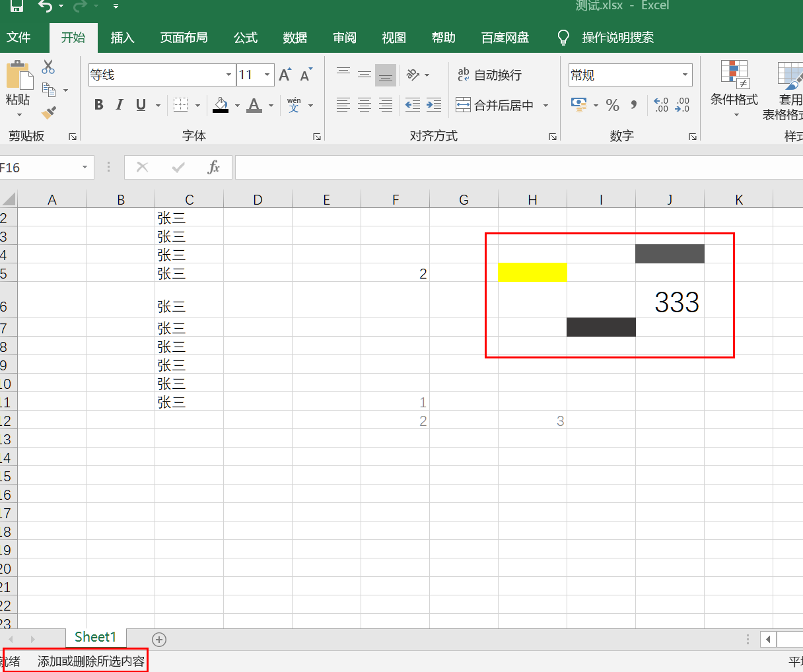Open the Borders dropdown arrow
The image size is (803, 672).
[x=197, y=106]
